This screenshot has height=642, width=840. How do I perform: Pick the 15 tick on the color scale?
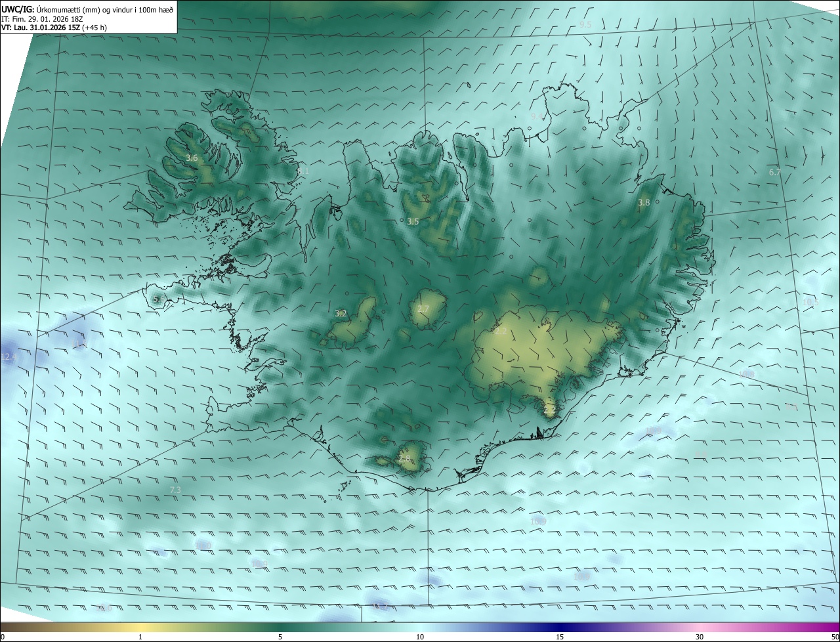(x=560, y=637)
